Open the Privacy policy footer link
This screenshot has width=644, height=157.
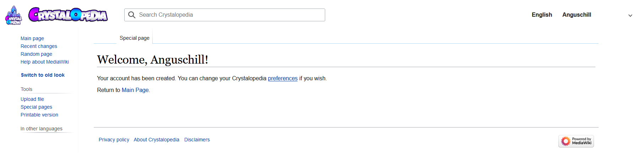pyautogui.click(x=114, y=140)
